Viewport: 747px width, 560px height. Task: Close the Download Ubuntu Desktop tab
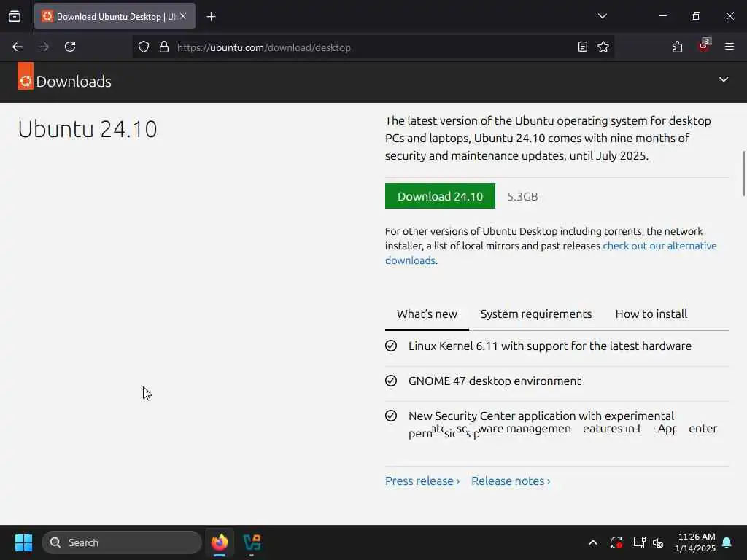point(183,16)
